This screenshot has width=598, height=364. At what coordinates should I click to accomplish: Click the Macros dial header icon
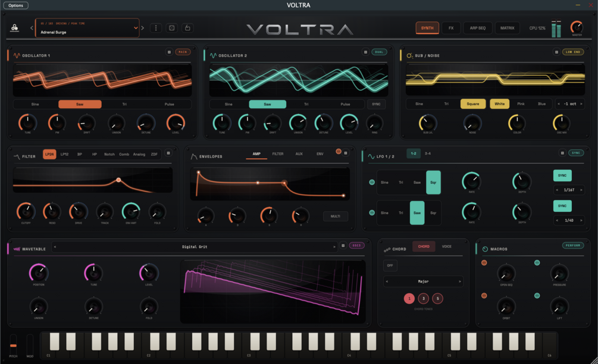tap(485, 249)
